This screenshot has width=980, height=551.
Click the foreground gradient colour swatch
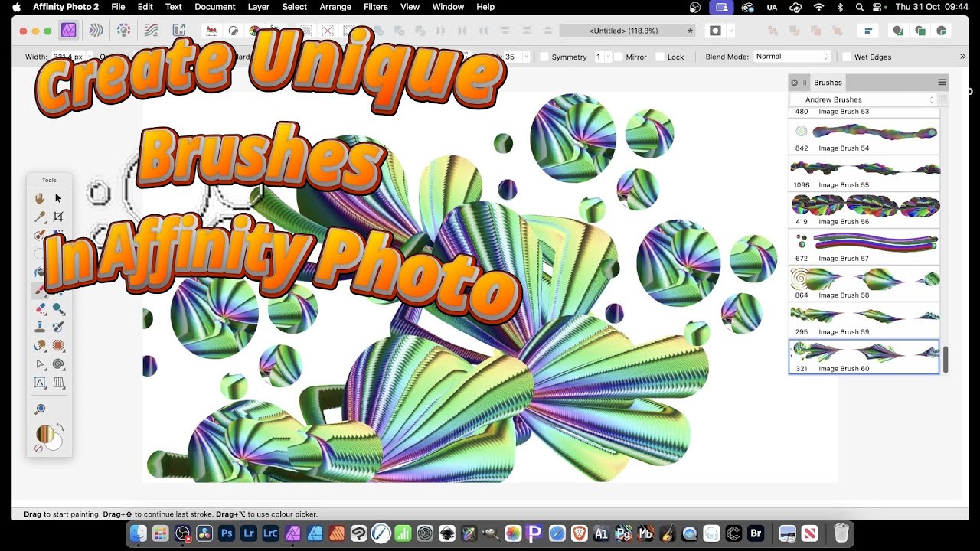44,434
